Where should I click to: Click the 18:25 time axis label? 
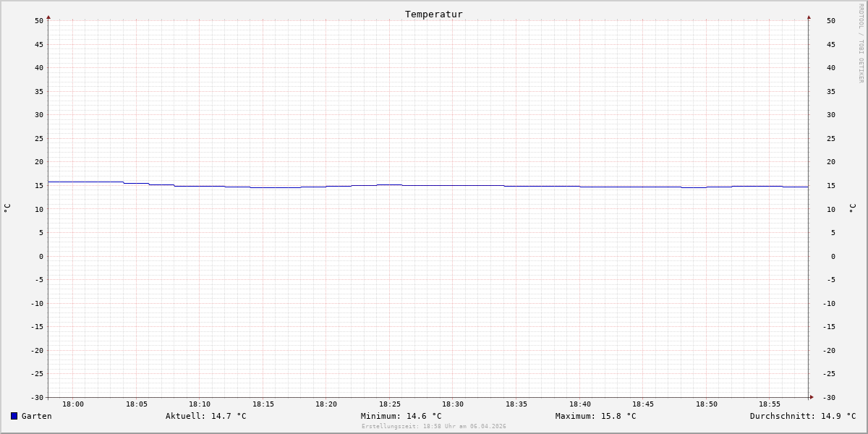390,404
